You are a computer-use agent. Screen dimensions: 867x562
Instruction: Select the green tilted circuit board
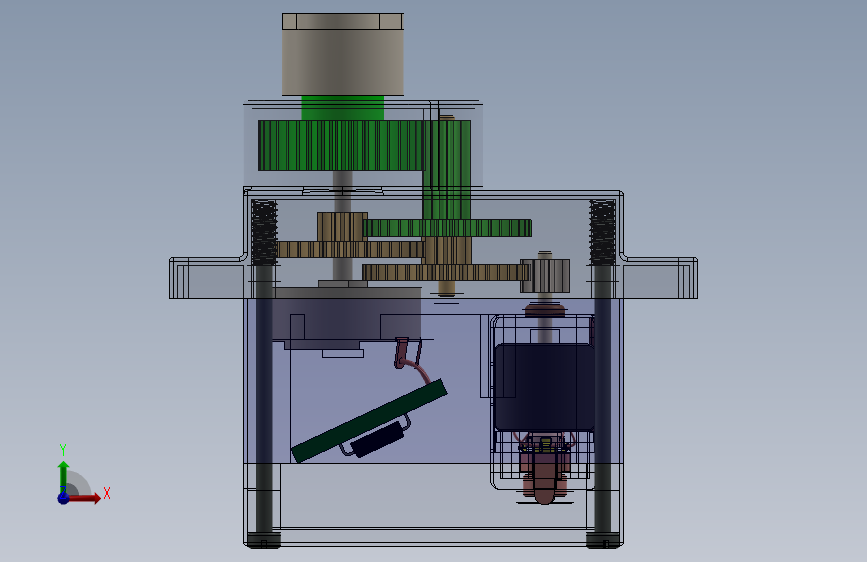369,421
